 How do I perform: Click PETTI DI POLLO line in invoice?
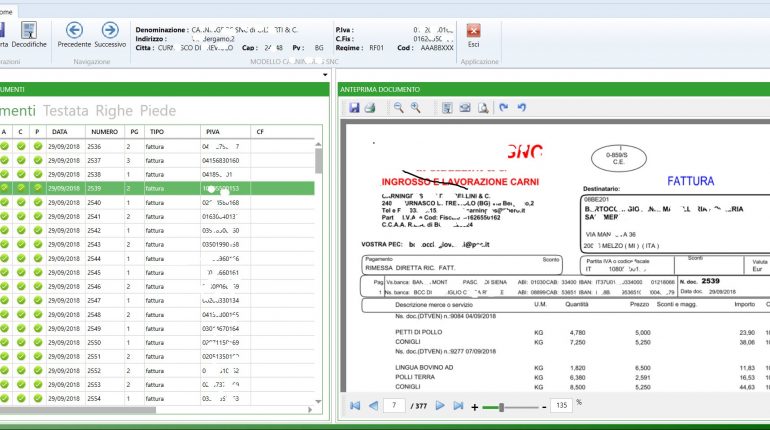click(418, 332)
